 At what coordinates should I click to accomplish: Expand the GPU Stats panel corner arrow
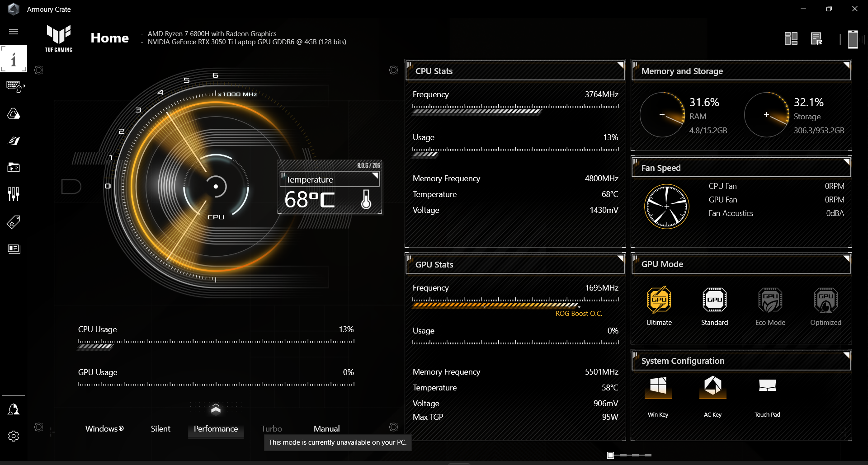[x=621, y=258]
